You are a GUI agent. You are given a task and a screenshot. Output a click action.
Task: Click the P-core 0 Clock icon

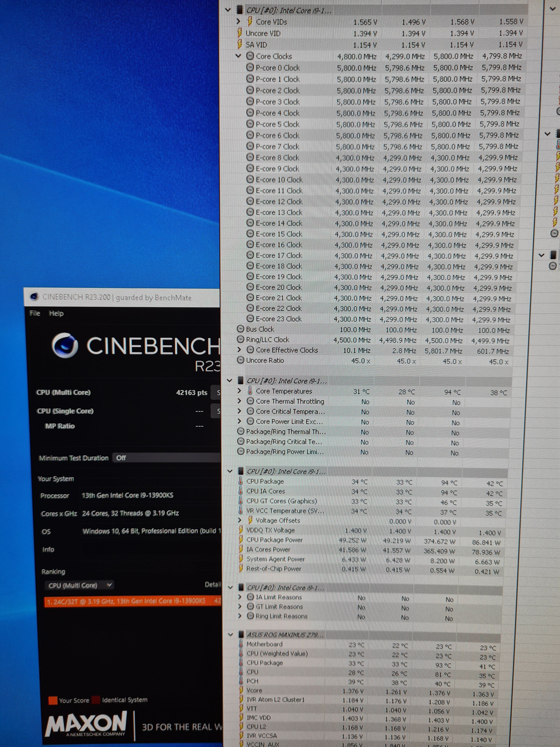coord(250,67)
